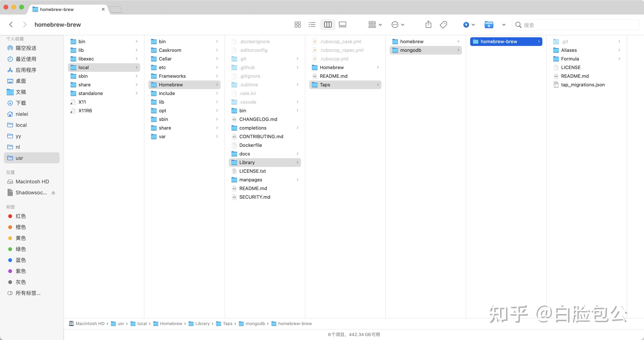Open a new tab with the tab button

point(116,9)
